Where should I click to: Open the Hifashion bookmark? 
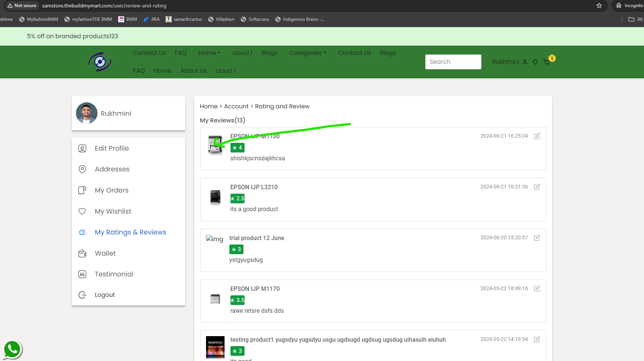coord(221,19)
